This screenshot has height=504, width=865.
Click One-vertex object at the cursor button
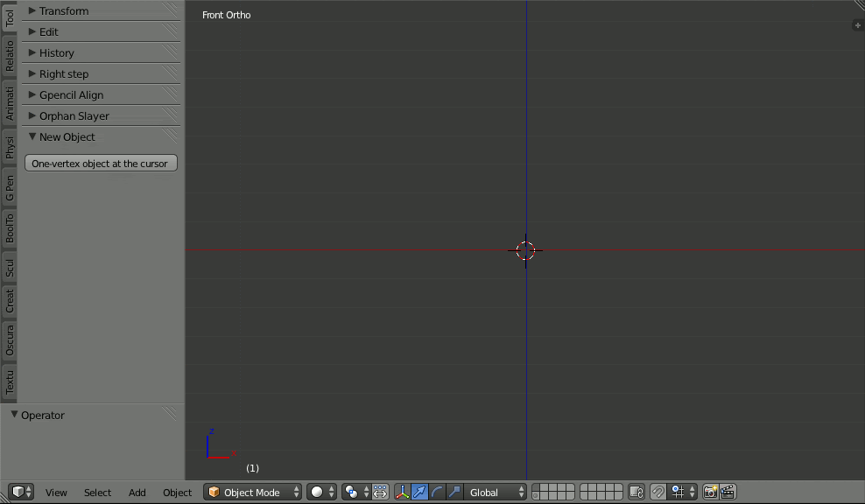pyautogui.click(x=101, y=164)
